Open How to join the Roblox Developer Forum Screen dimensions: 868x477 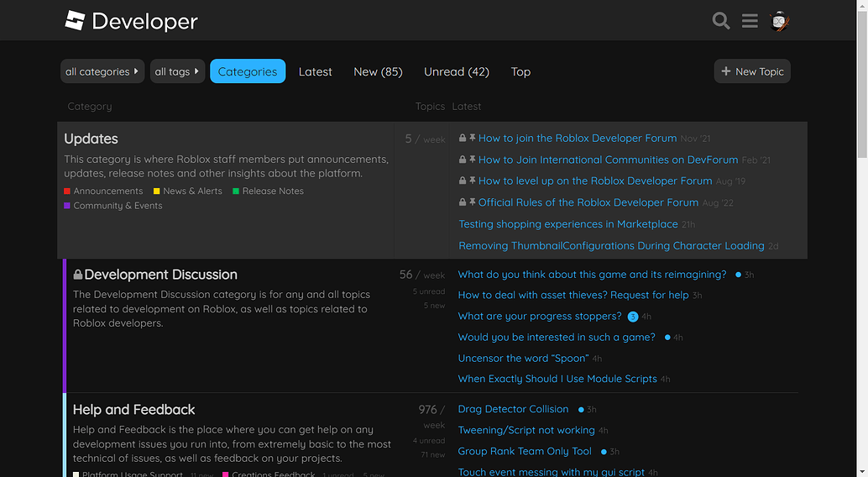578,138
